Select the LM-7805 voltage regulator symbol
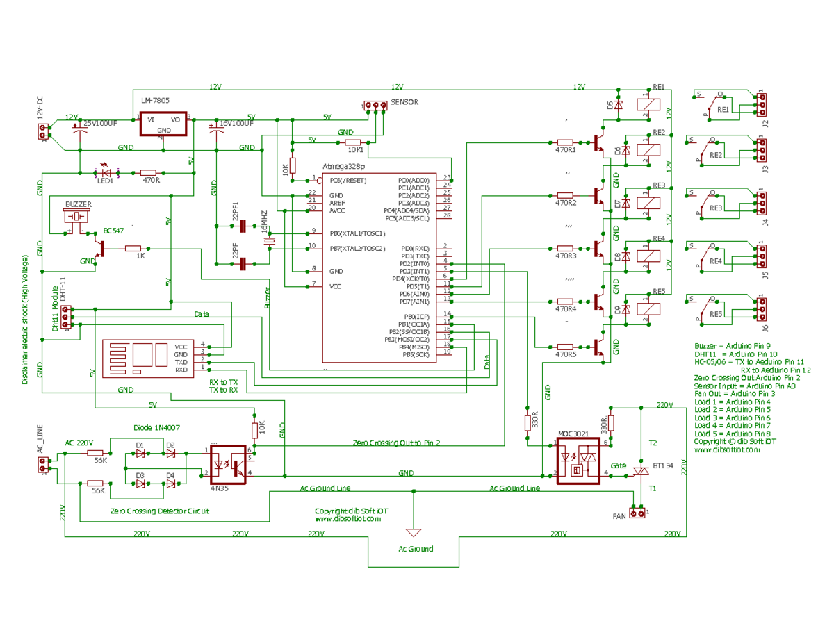 coord(163,122)
